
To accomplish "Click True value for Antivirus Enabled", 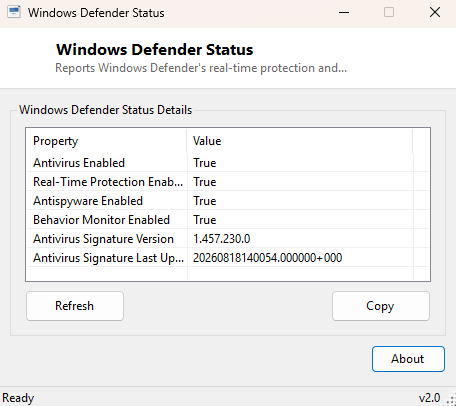I will (205, 163).
